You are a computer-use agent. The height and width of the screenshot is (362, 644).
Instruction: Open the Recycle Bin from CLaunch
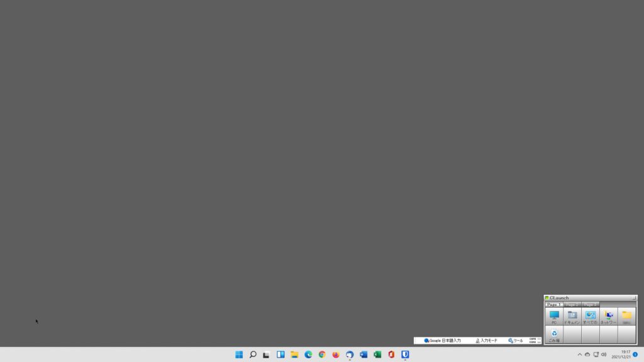(x=554, y=334)
